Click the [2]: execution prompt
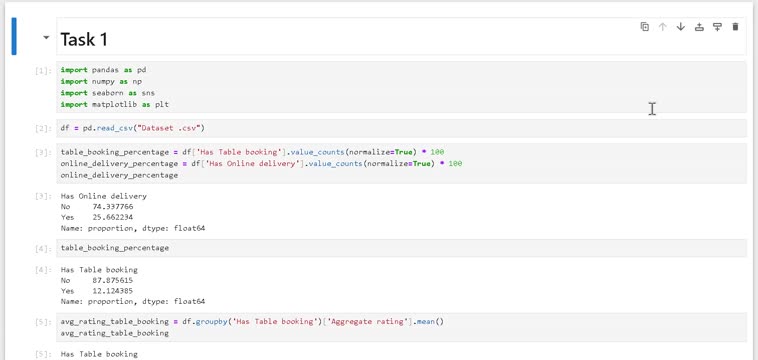The width and height of the screenshot is (758, 360). (x=43, y=129)
